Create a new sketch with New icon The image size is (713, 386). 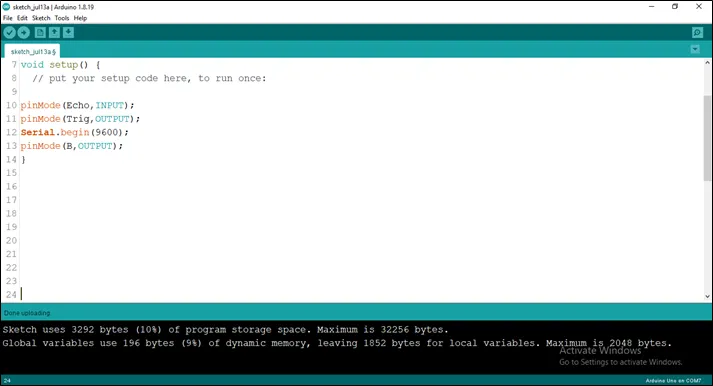tap(40, 33)
